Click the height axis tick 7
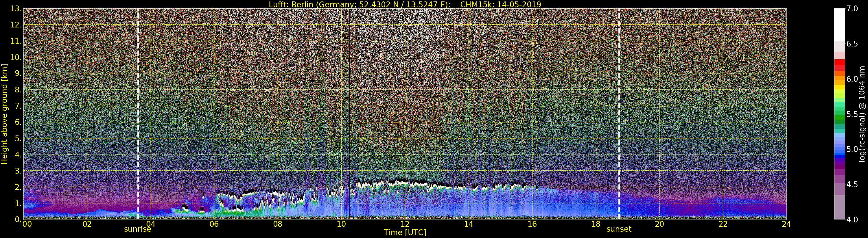Screen dimensions: 868x238 (18, 106)
